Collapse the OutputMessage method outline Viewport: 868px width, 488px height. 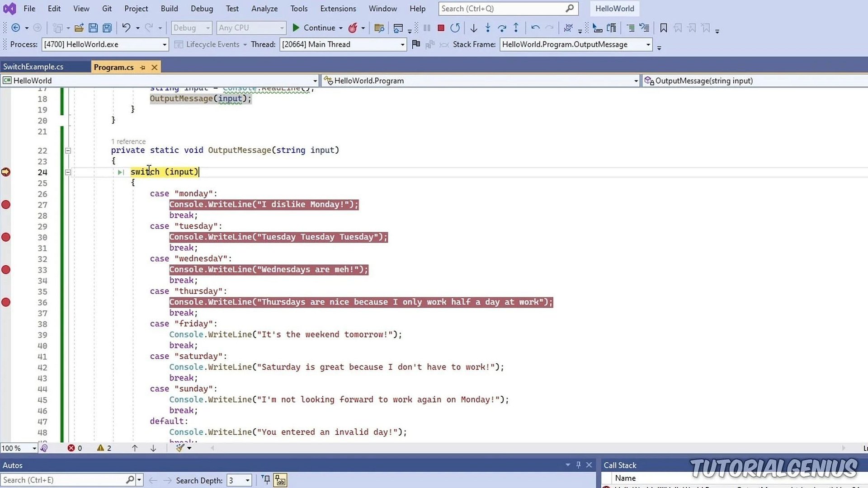coord(68,150)
